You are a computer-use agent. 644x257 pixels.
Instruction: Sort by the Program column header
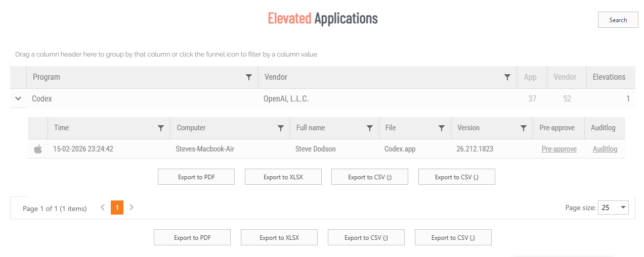tap(47, 77)
